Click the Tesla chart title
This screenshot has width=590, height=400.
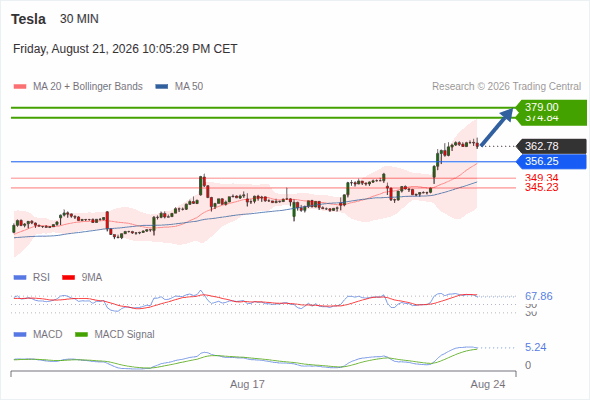coord(29,19)
